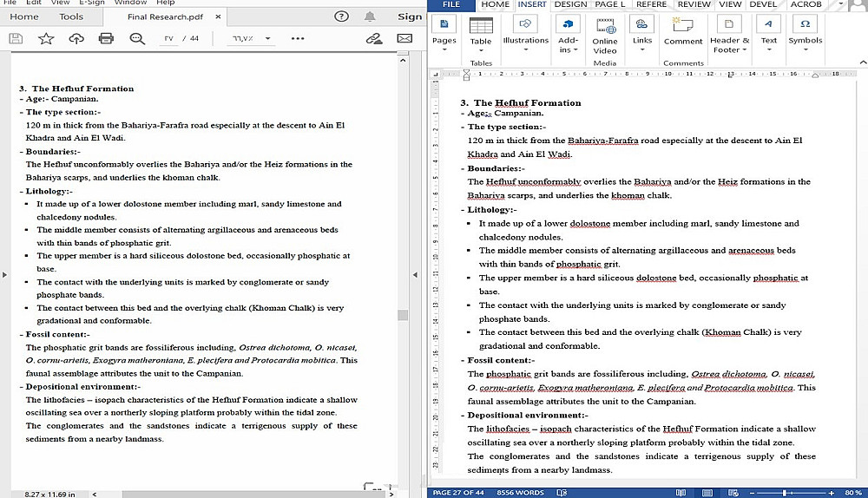868x498 pixels.
Task: Open the find text magnifier in Acrobat
Action: (x=137, y=38)
